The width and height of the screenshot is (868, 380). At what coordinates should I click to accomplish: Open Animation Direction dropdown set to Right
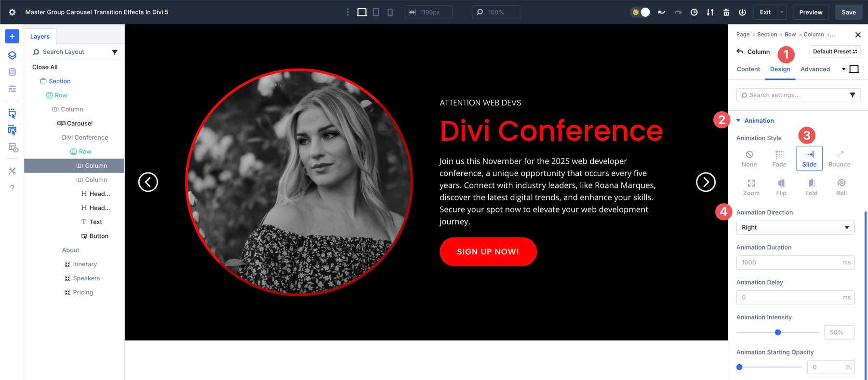[x=795, y=227]
